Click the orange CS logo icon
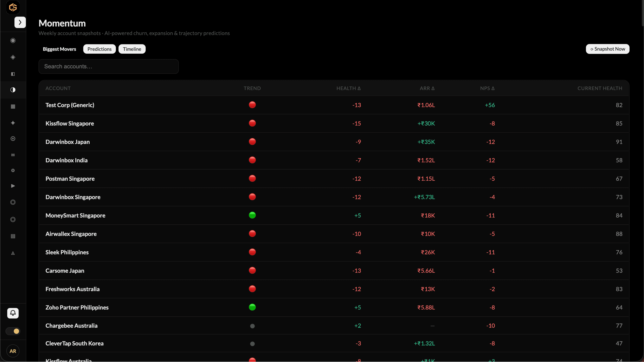Image resolution: width=644 pixels, height=362 pixels. point(13,7)
